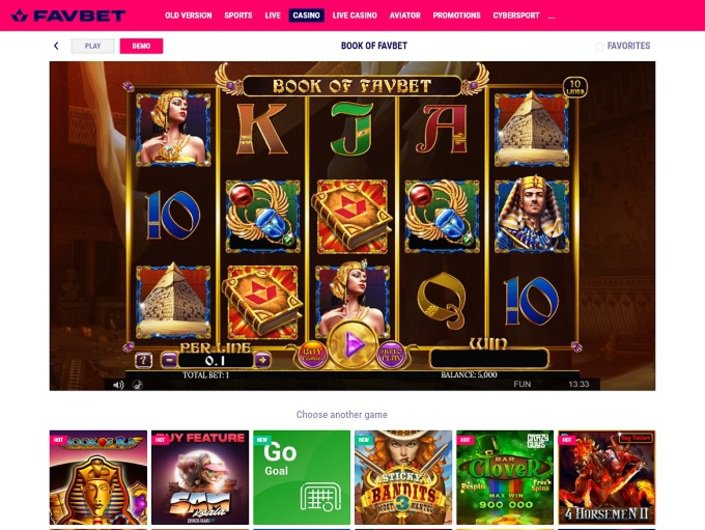The height and width of the screenshot is (530, 705).
Task: Click the Buy Feature round button
Action: pos(312,355)
